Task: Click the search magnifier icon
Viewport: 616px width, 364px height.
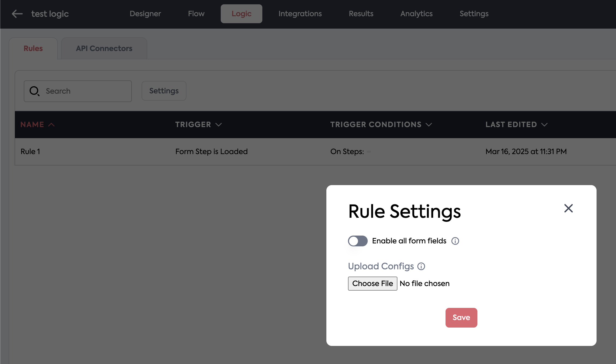Action: coord(35,91)
